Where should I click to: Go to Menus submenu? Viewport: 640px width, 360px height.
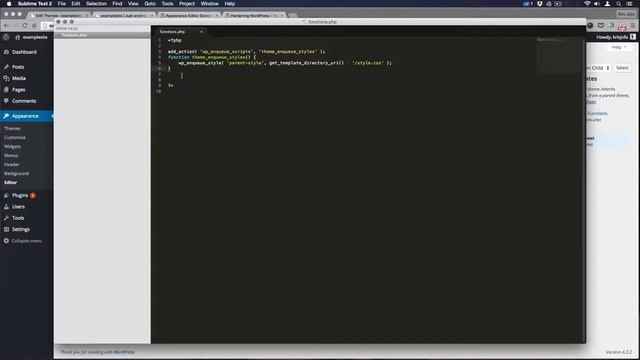11,156
